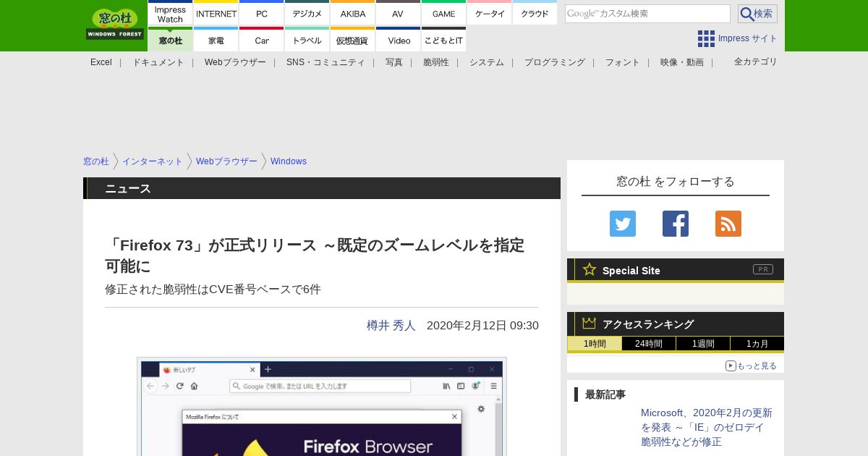The image size is (868, 456).
Task: Open the Impress Watch site tab
Action: pos(170,13)
